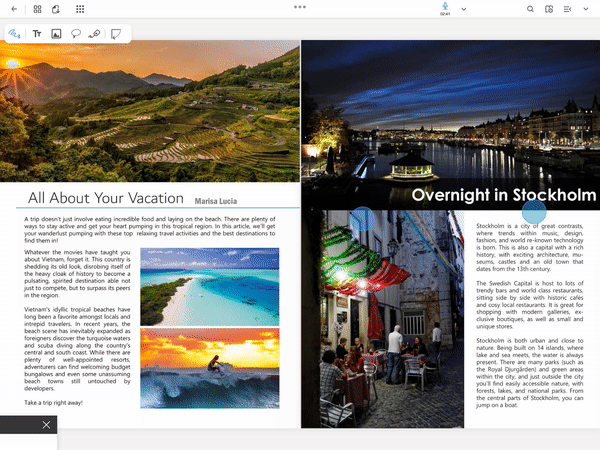Click paragraph starting "Whatever the movies have taught"

pos(77,274)
